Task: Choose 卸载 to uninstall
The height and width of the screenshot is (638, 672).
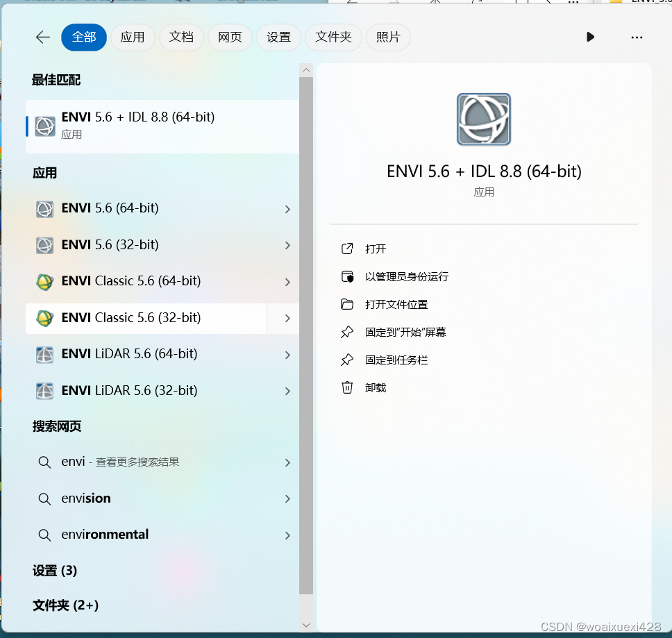Action: [x=376, y=388]
